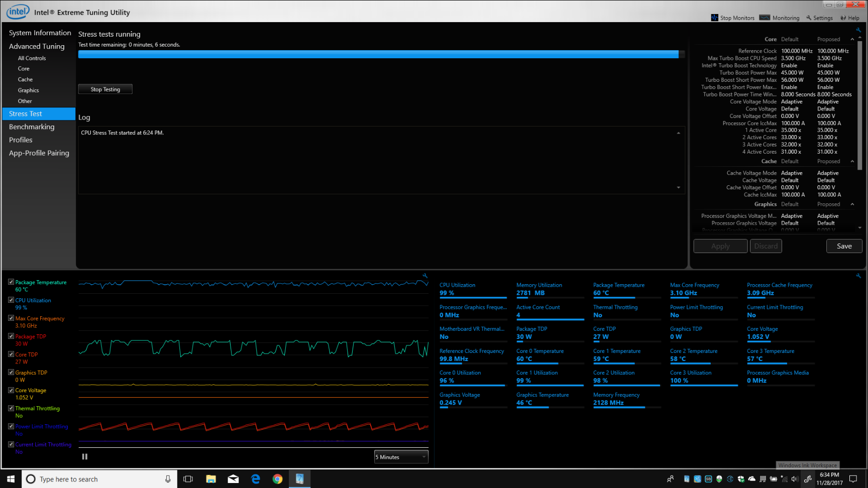
Task: Toggle Thermal Throttling graph checkbox
Action: 11,408
